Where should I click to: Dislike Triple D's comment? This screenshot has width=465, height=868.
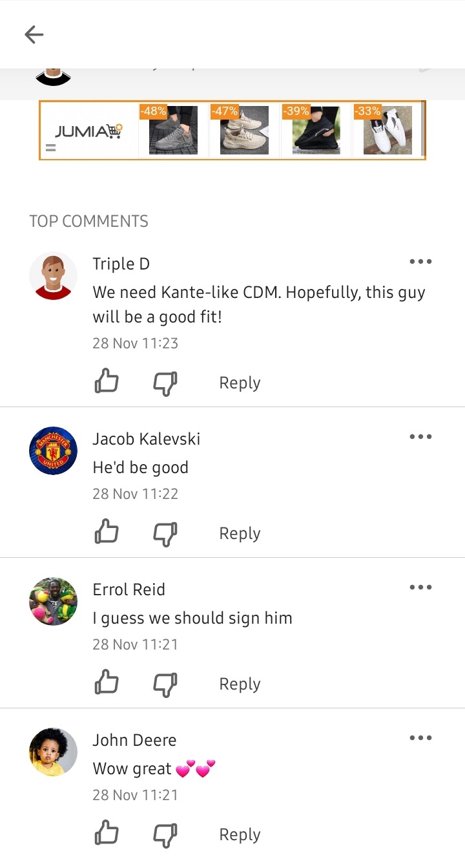coord(165,383)
